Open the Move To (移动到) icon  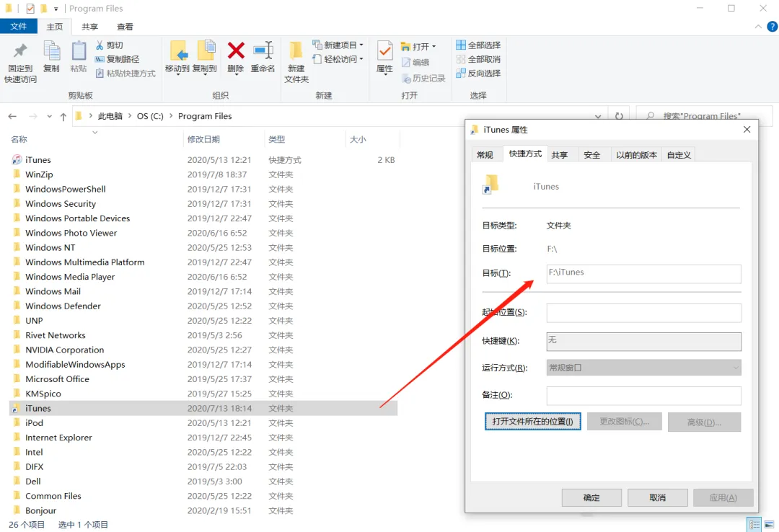(178, 51)
